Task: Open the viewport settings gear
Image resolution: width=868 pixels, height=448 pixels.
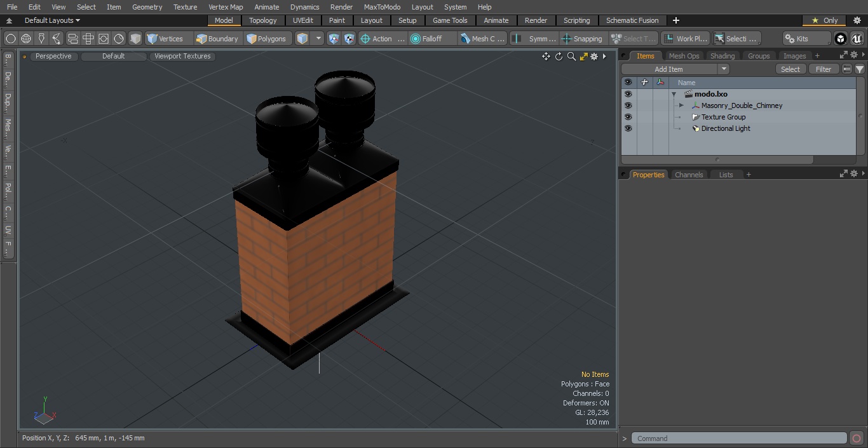Action: point(594,57)
